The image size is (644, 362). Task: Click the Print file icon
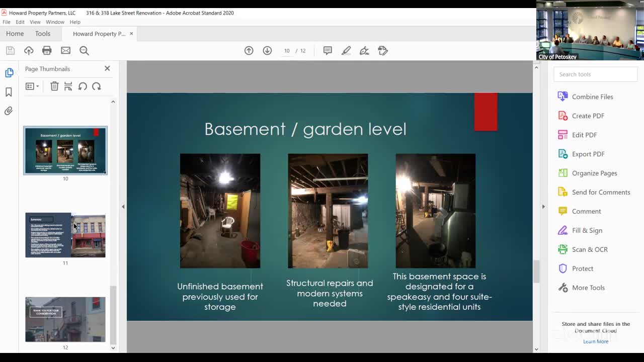47,50
